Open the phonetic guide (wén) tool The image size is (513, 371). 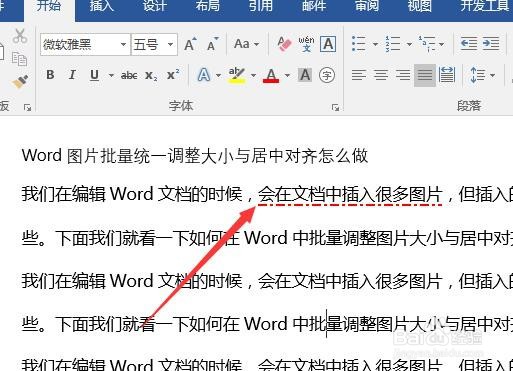point(306,44)
